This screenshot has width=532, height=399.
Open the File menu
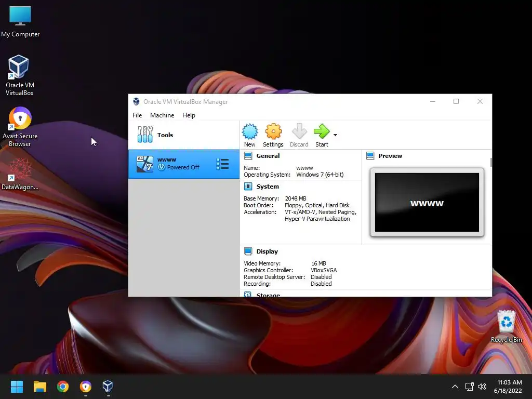(x=137, y=115)
